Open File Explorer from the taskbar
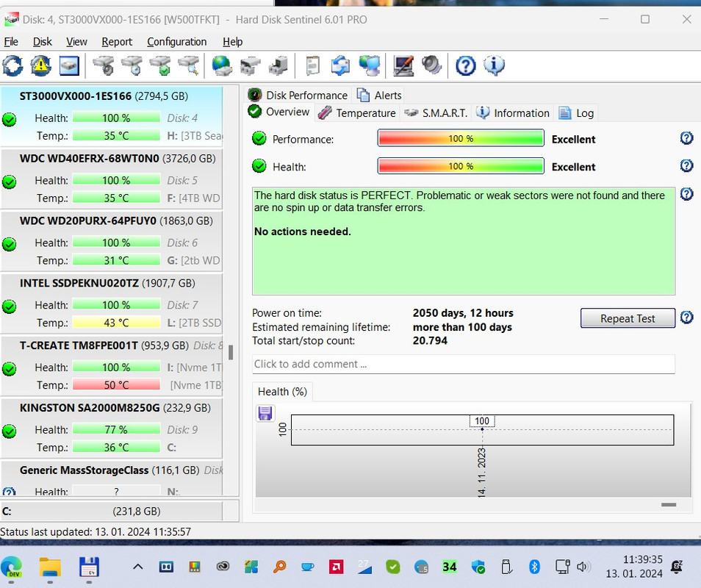 coord(50,567)
